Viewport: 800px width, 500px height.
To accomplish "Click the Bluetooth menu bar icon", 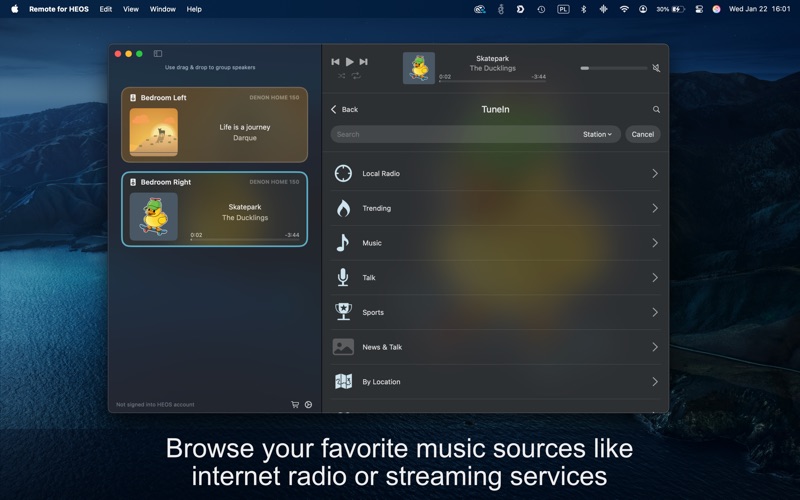I will coord(584,9).
